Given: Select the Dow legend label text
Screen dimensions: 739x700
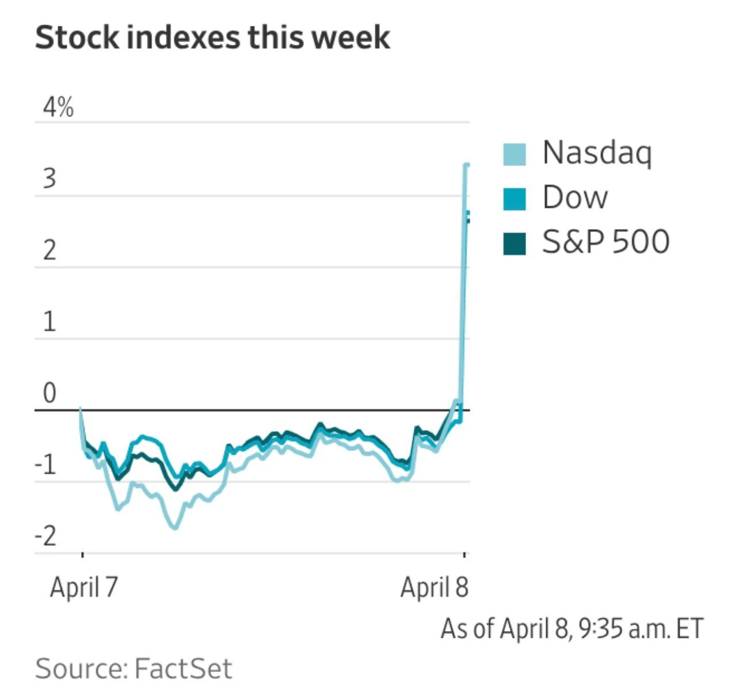Looking at the screenshot, I should coord(574,197).
